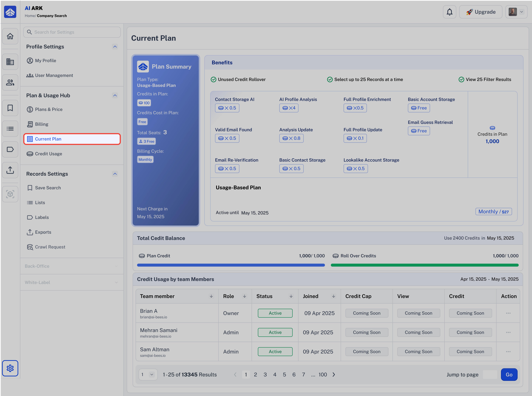Click the Home breadcrumb link
The image size is (532, 396).
click(x=30, y=16)
